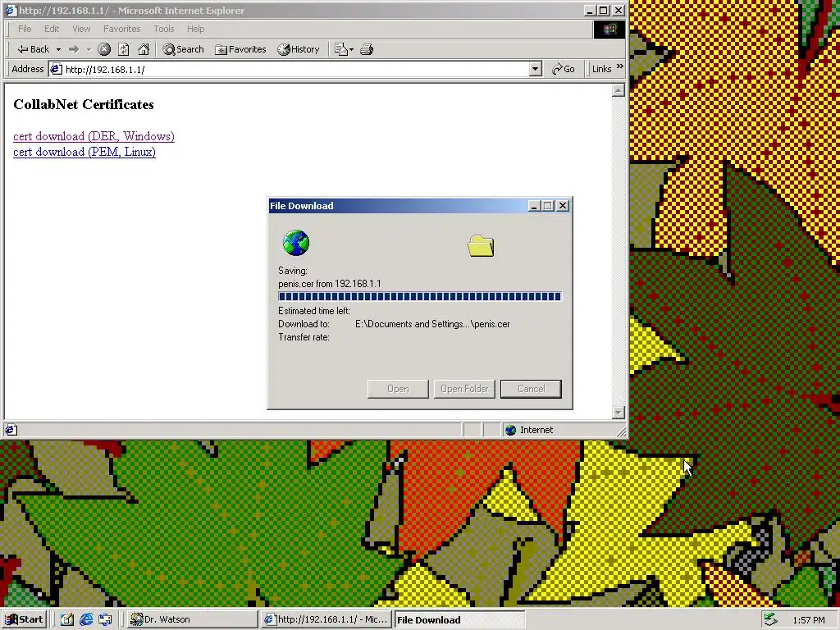This screenshot has width=840, height=630.
Task: Follow cert download (DER, Windows) link
Action: click(94, 136)
